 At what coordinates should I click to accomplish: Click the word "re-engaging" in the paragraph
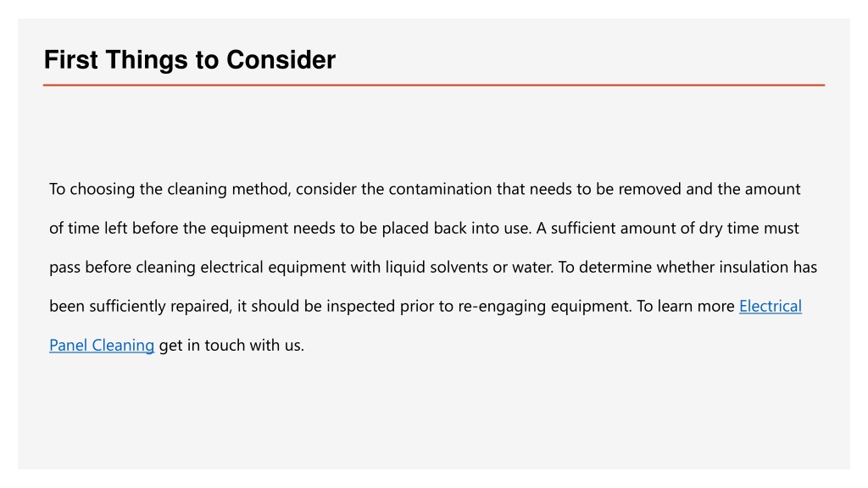502,306
